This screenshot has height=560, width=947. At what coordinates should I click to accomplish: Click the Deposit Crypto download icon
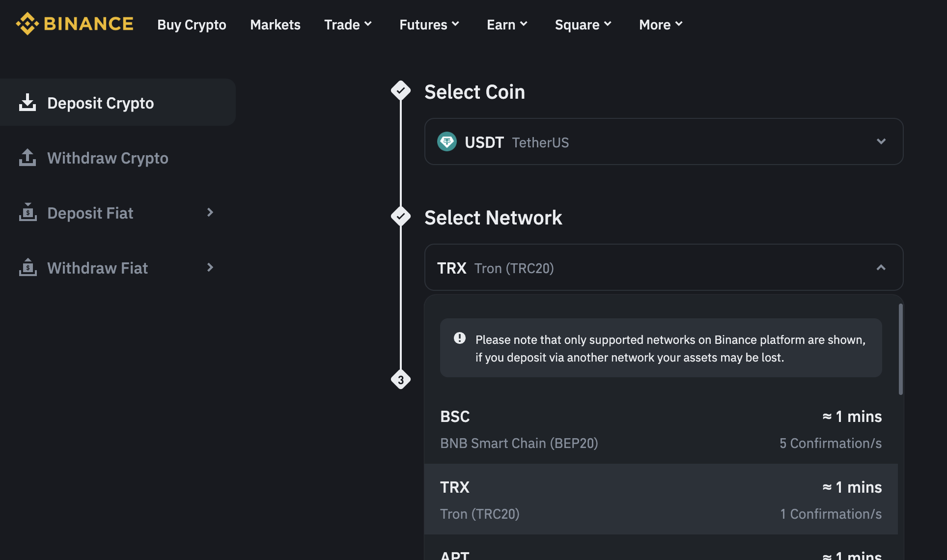click(x=28, y=103)
